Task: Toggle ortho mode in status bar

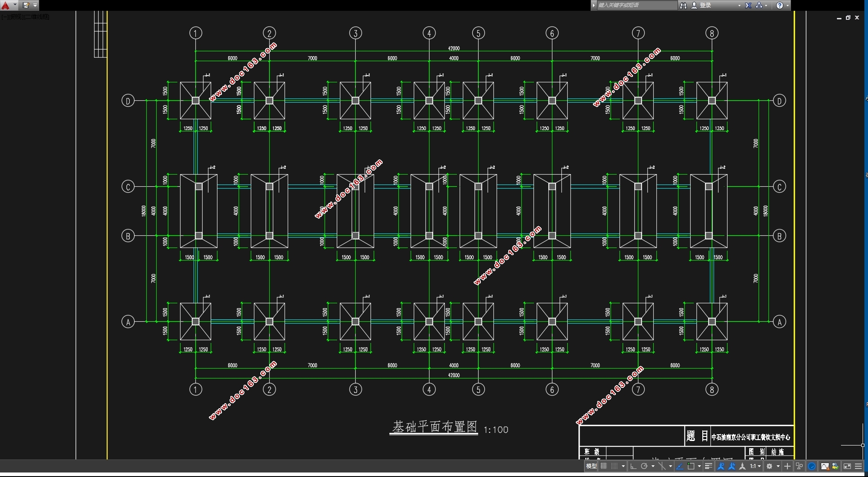Action: 633,466
